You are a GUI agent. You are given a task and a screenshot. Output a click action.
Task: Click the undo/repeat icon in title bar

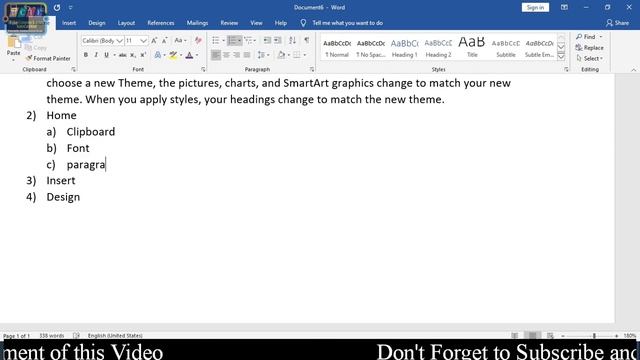[x=57, y=7]
